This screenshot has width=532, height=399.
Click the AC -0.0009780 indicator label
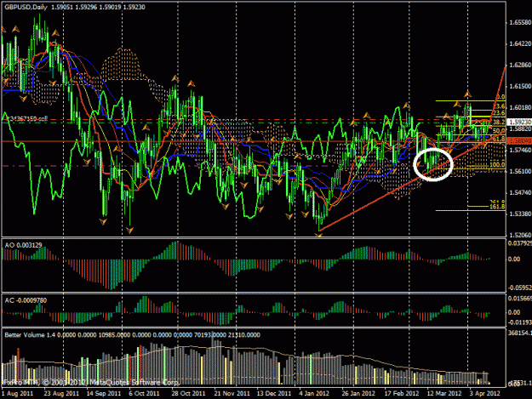pyautogui.click(x=26, y=300)
